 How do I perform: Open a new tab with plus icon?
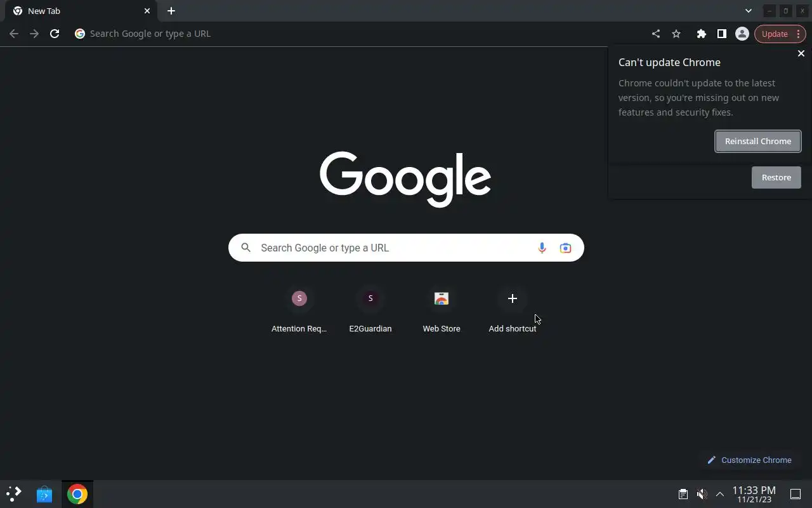pos(171,11)
